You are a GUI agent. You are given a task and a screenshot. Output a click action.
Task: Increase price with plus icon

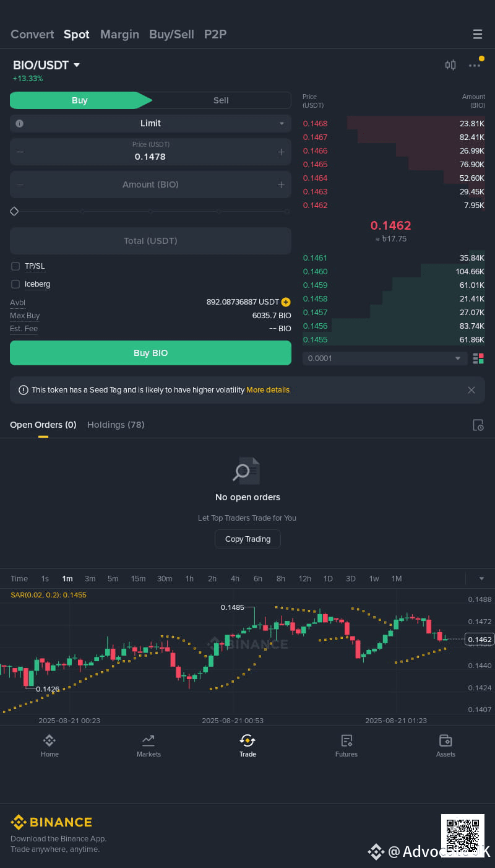(x=281, y=152)
